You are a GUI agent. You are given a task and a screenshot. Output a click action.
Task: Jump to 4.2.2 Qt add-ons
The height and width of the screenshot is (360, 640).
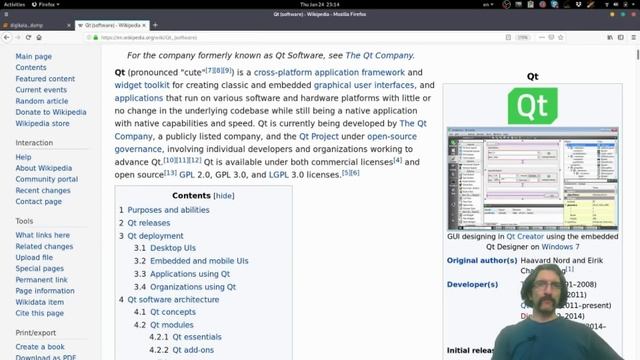coord(193,350)
